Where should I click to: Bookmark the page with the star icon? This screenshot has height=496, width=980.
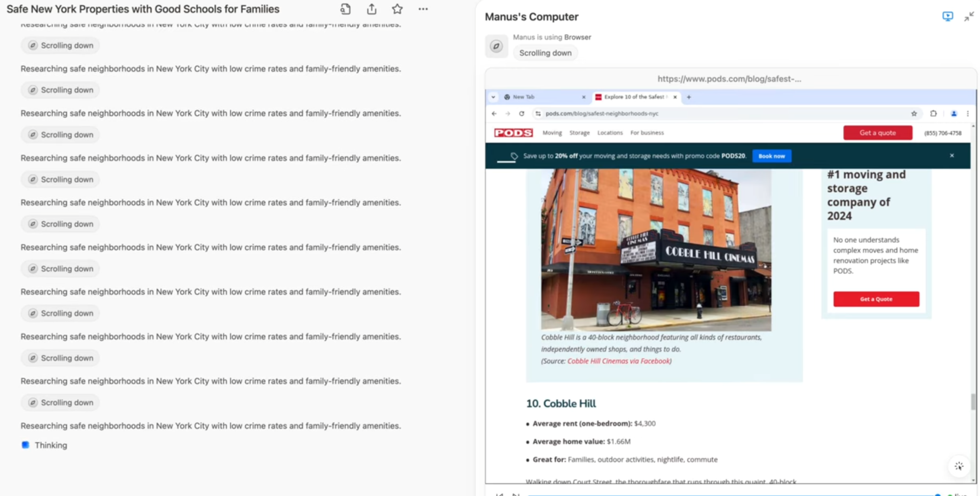[913, 114]
